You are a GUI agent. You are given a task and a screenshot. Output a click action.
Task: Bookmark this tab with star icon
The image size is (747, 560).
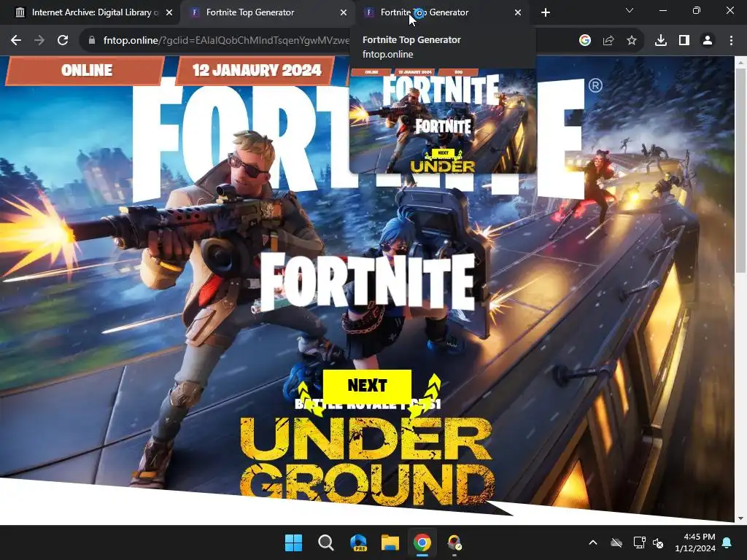coord(632,41)
